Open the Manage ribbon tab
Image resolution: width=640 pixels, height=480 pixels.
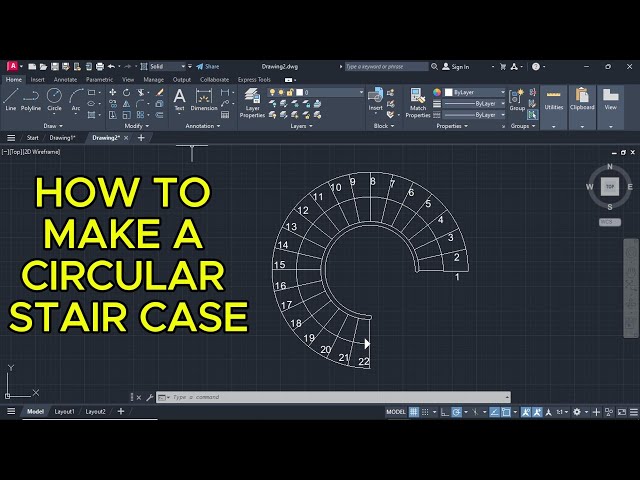click(153, 80)
